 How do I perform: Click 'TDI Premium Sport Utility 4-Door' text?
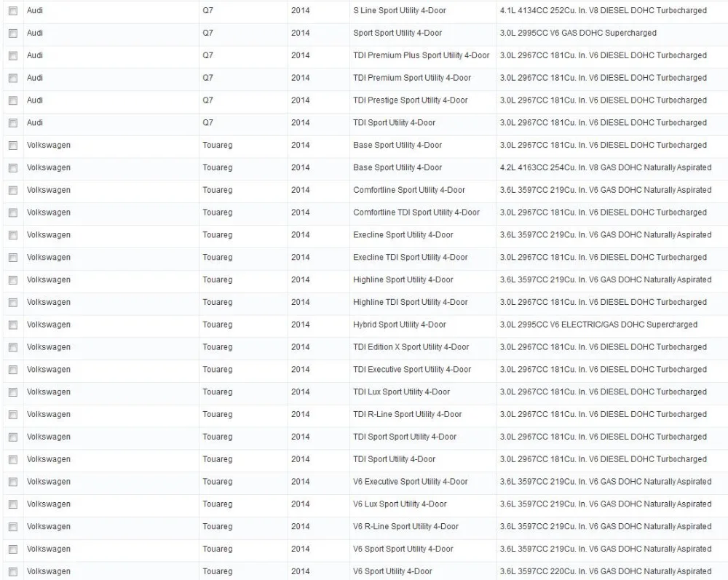tap(412, 78)
